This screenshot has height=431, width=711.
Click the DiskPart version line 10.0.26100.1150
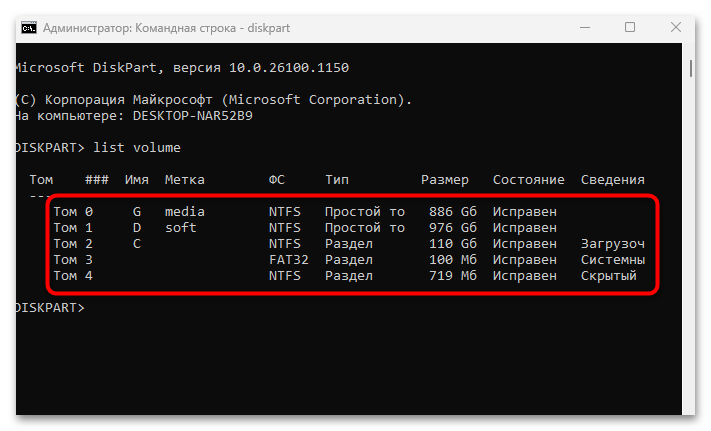point(182,68)
